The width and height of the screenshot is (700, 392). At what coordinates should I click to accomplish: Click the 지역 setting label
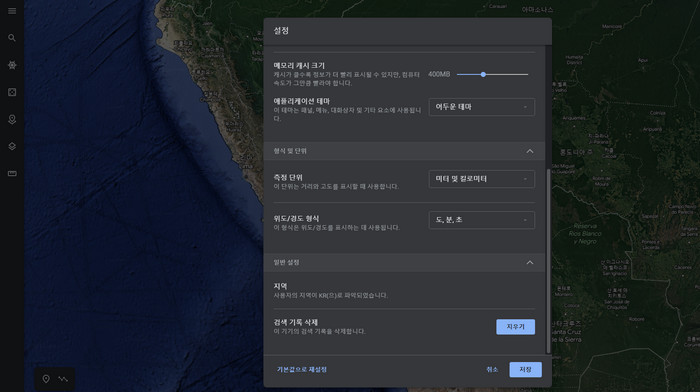[x=280, y=286]
